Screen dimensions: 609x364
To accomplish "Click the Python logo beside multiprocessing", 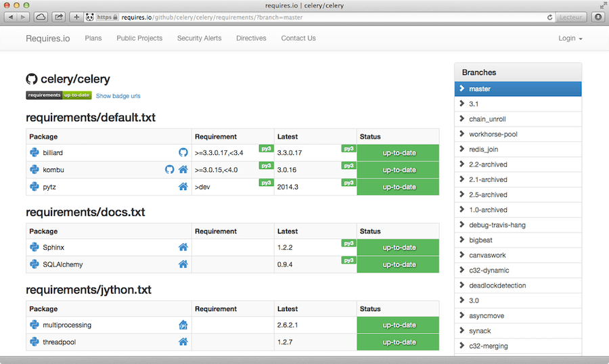I will pos(34,325).
